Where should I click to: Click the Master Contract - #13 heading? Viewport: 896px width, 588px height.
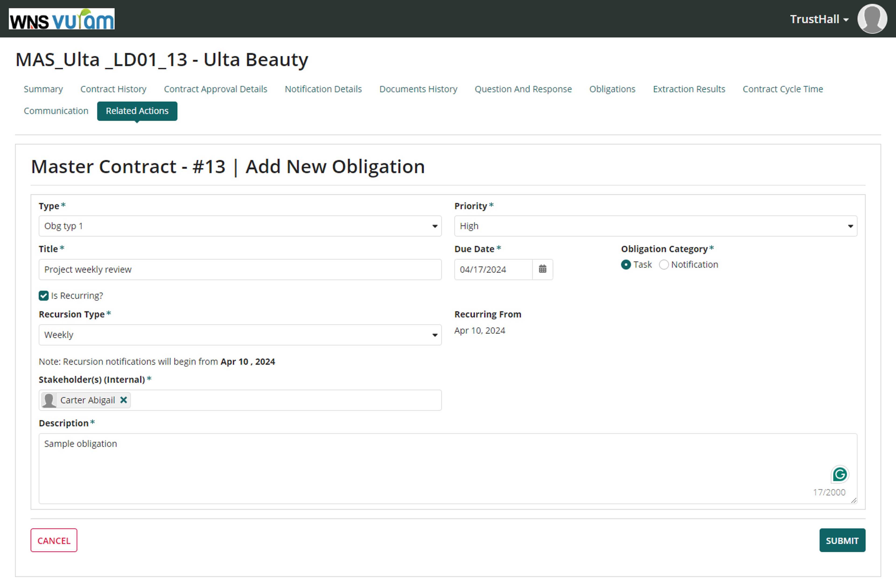tap(228, 167)
